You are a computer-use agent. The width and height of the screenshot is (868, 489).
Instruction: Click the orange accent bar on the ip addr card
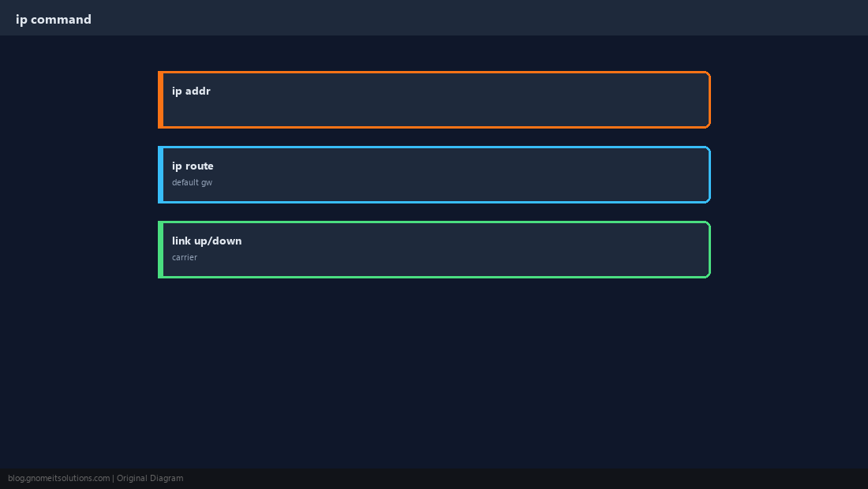click(160, 99)
